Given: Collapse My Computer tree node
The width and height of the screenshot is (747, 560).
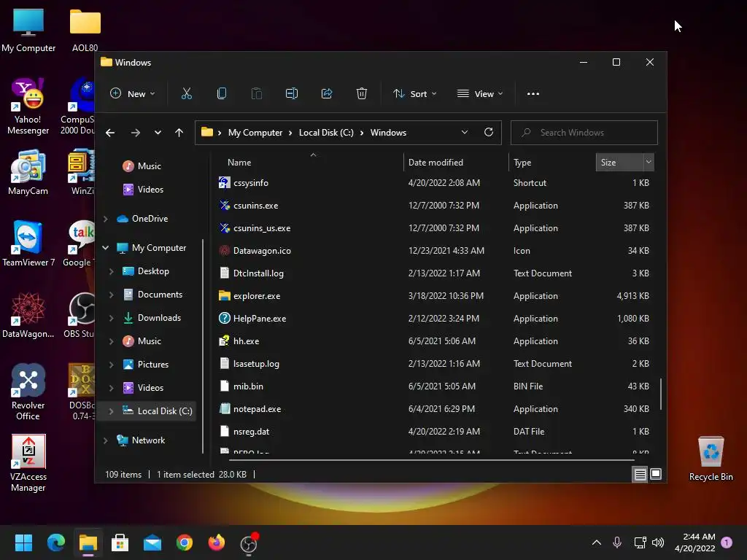Looking at the screenshot, I should click(106, 248).
